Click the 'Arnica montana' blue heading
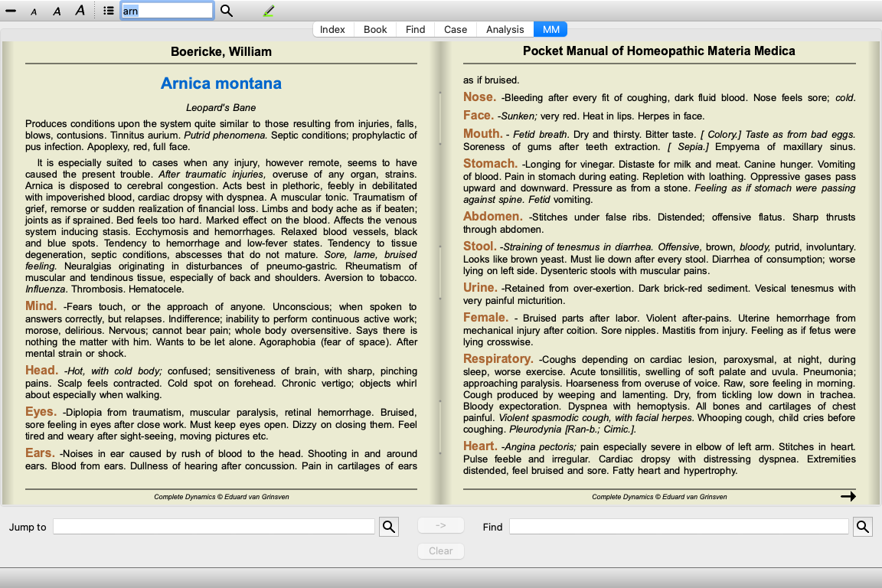The width and height of the screenshot is (882, 588). click(221, 83)
